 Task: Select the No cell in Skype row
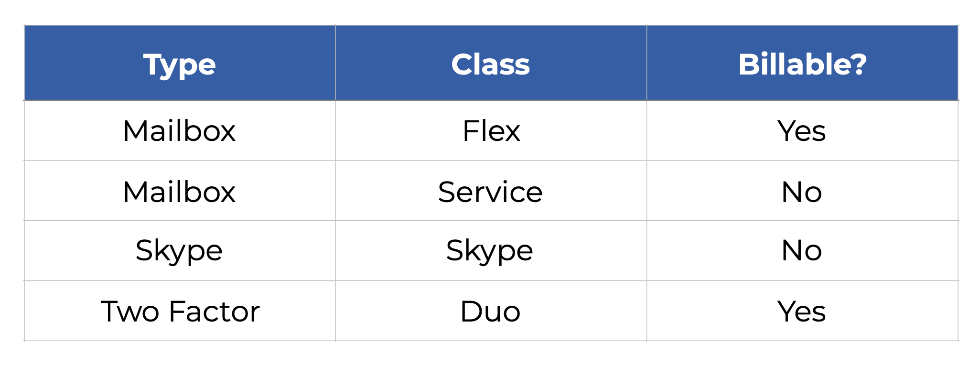(802, 251)
